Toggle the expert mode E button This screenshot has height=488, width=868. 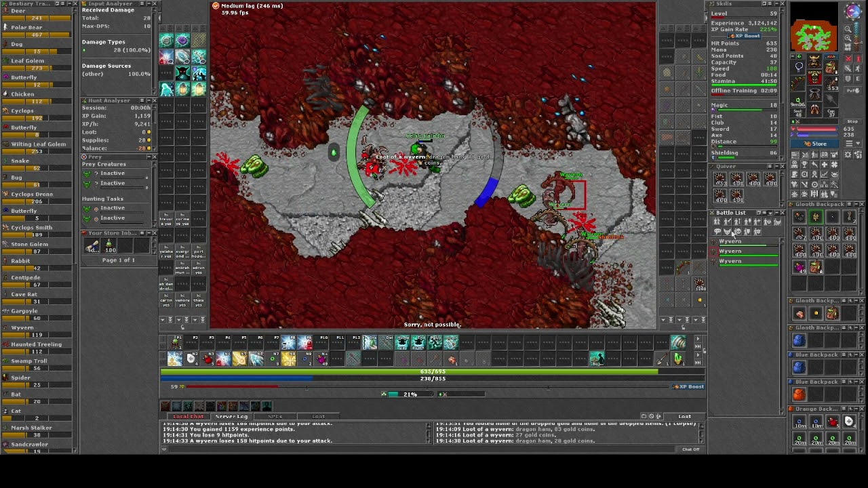(858, 78)
